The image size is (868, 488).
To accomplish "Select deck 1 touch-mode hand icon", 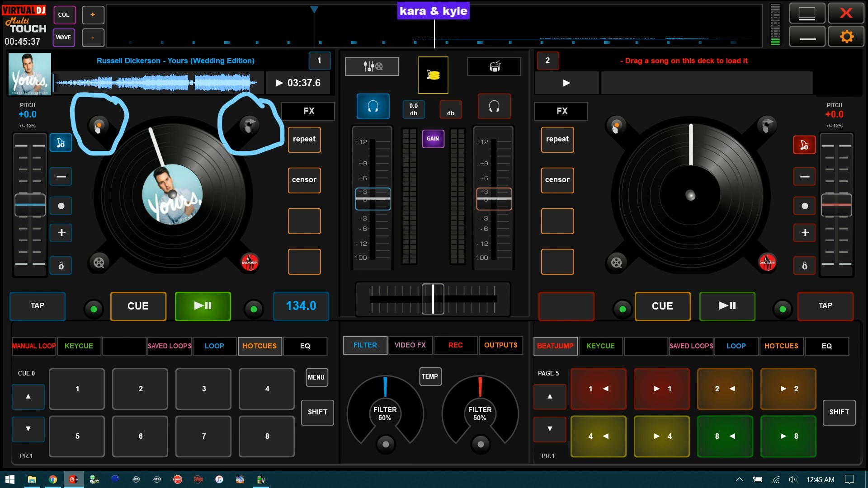I will 98,125.
